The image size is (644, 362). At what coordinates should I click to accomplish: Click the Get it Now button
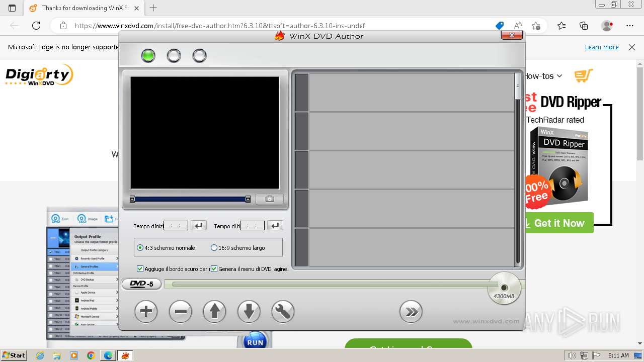pos(559,223)
